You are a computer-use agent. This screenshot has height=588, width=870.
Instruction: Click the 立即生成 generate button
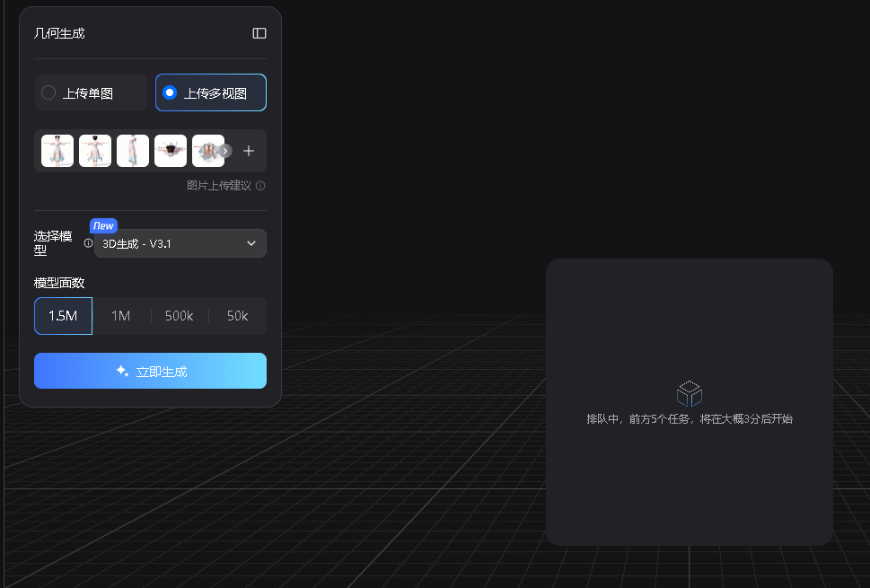150,371
